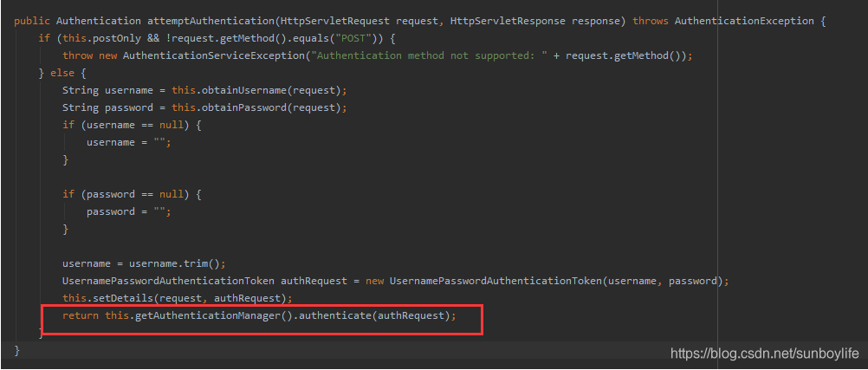The height and width of the screenshot is (370, 868).
Task: Click AuthenticationException in throws clause
Action: coord(744,21)
